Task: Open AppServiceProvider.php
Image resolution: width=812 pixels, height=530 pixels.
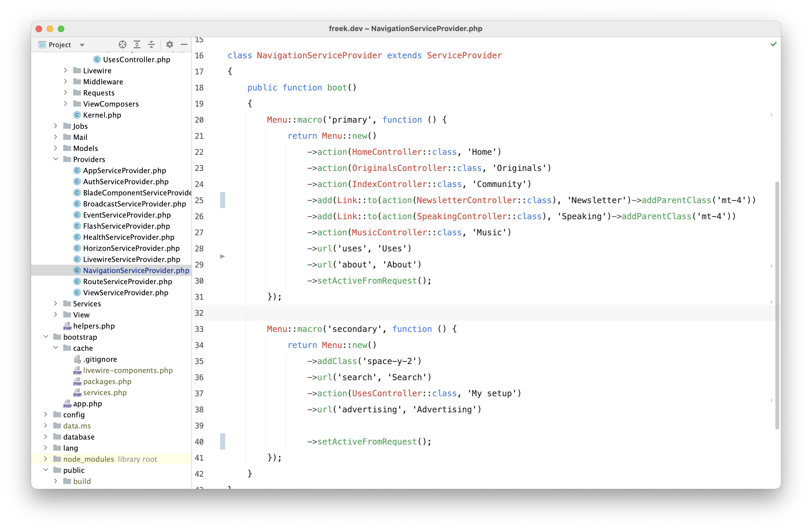Action: [x=125, y=170]
